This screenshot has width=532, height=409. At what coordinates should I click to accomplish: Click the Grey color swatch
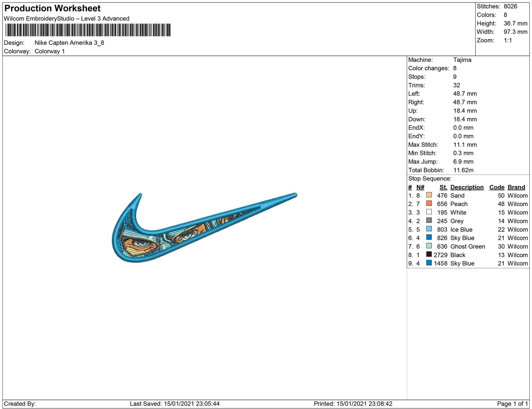[429, 220]
